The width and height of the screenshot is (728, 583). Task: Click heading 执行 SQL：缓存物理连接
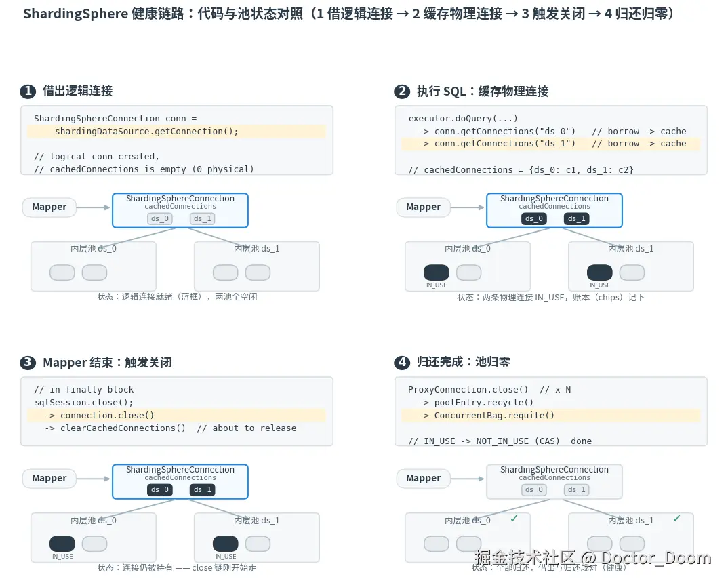point(483,91)
